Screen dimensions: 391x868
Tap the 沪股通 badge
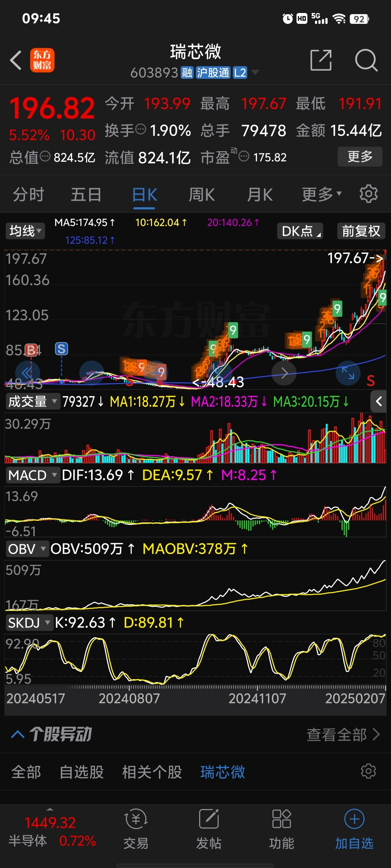(x=213, y=73)
